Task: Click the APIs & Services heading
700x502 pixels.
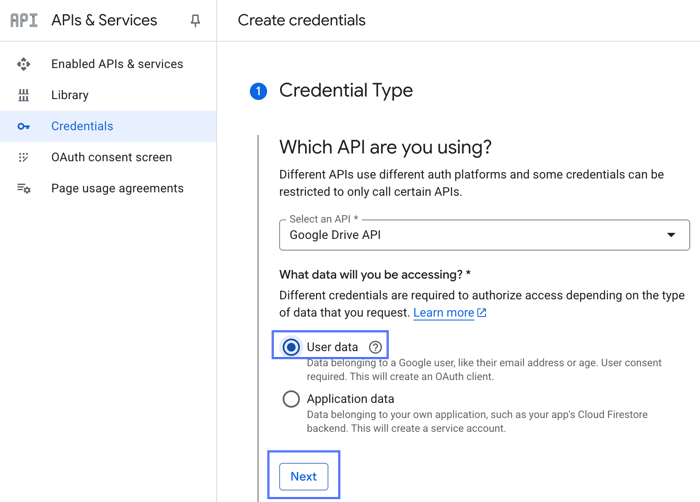Action: pos(104,21)
